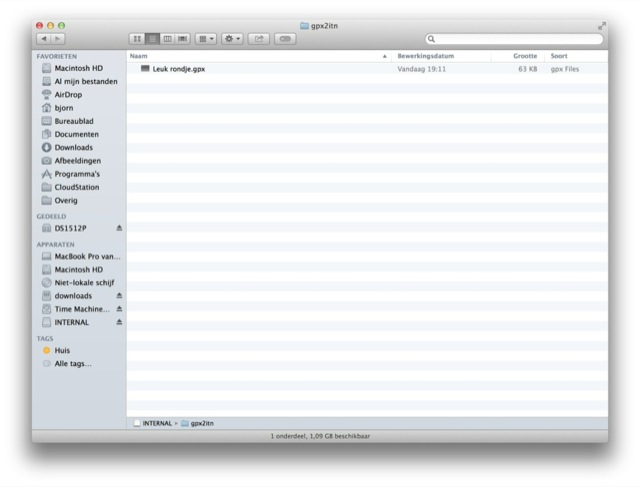Viewport: 640px width, 487px height.
Task: Open Downloads under Favorieten
Action: 73,147
